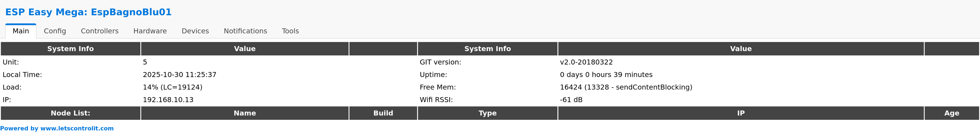Click the ESP Easy Mega page title

tap(88, 12)
